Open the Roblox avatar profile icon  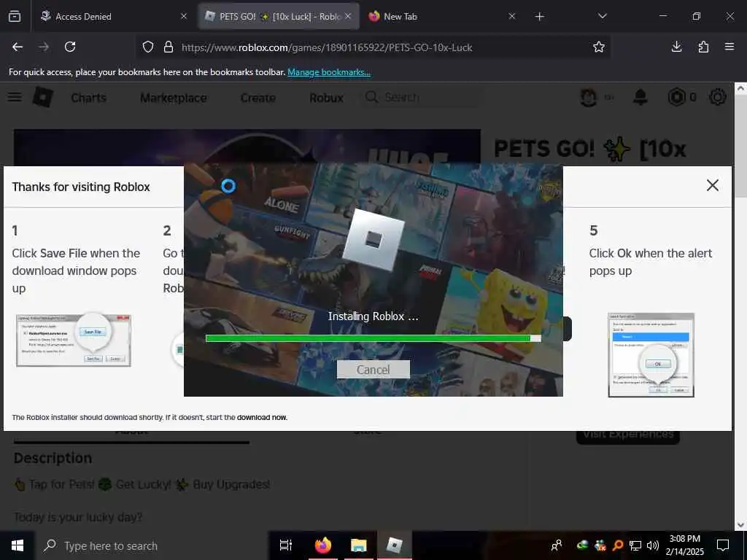pyautogui.click(x=589, y=97)
